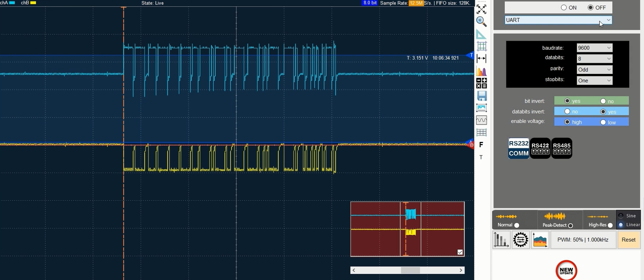Click the F icon in toolbar

481,145
